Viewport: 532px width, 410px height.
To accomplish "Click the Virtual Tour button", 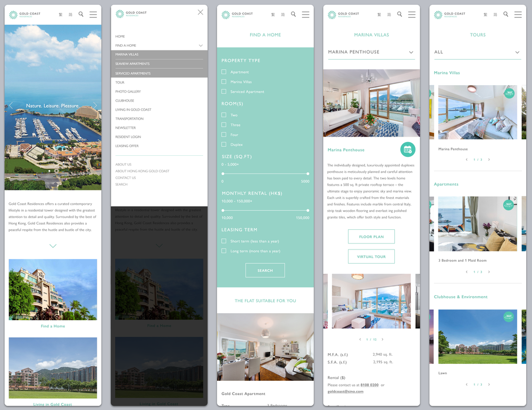I will [x=371, y=256].
